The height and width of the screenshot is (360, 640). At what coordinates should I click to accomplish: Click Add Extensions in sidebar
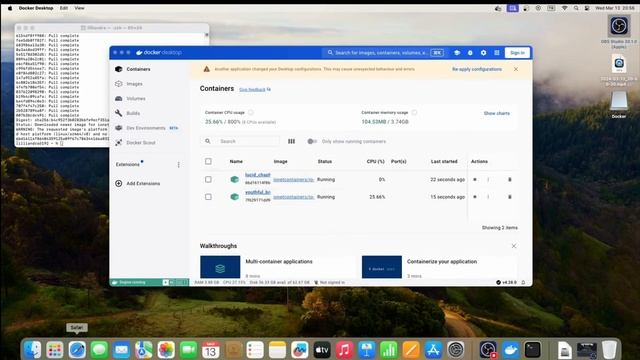(138, 184)
